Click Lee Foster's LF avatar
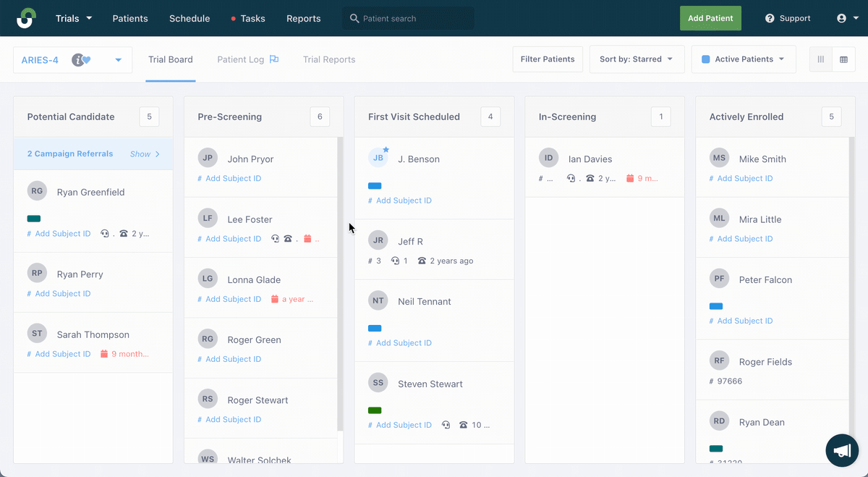The height and width of the screenshot is (477, 868). pos(208,217)
